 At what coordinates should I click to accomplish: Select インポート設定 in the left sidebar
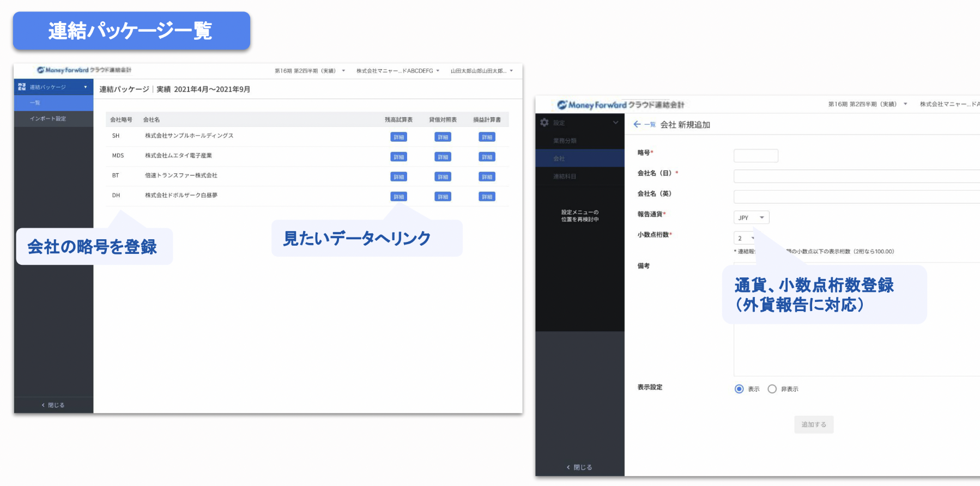pos(53,119)
